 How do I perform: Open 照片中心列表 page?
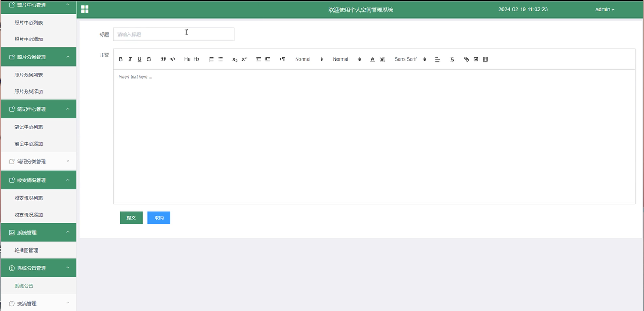(38, 22)
